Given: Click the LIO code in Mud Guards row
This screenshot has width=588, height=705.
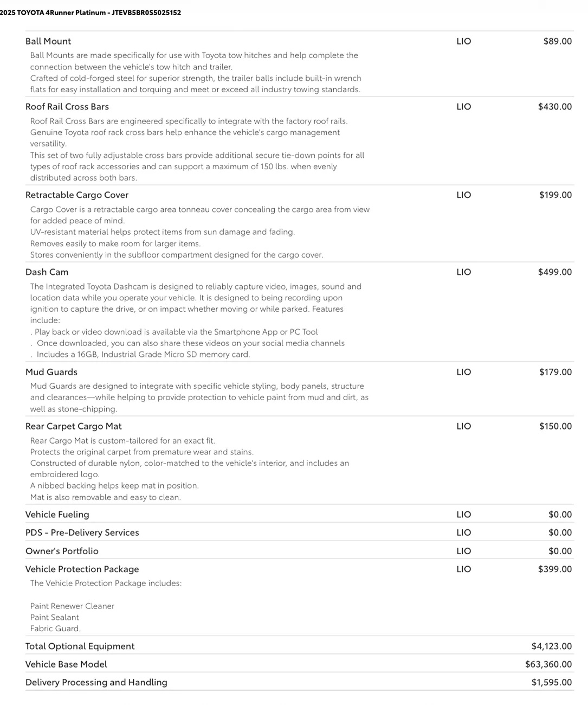Looking at the screenshot, I should click(x=464, y=372).
